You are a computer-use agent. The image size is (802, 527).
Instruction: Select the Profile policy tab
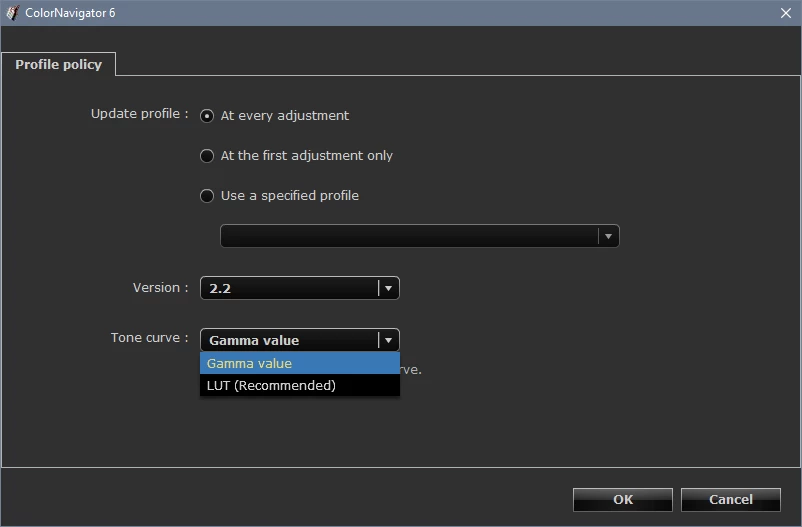(x=58, y=64)
